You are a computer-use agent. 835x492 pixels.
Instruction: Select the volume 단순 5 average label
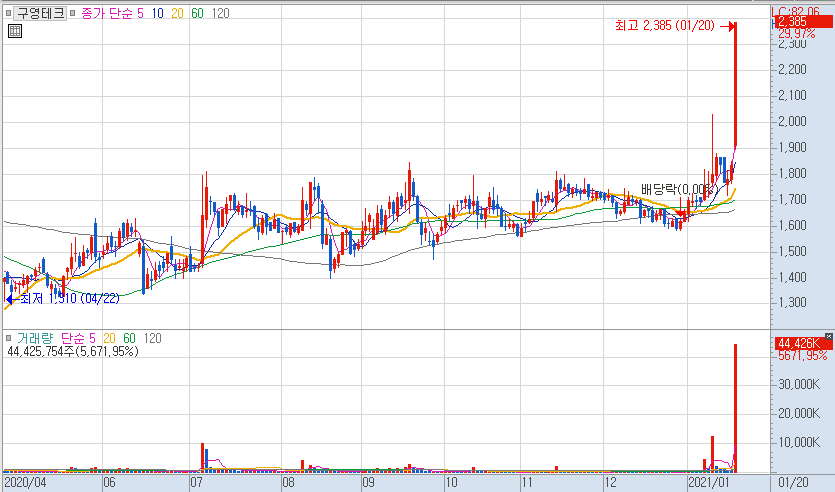pyautogui.click(x=78, y=338)
